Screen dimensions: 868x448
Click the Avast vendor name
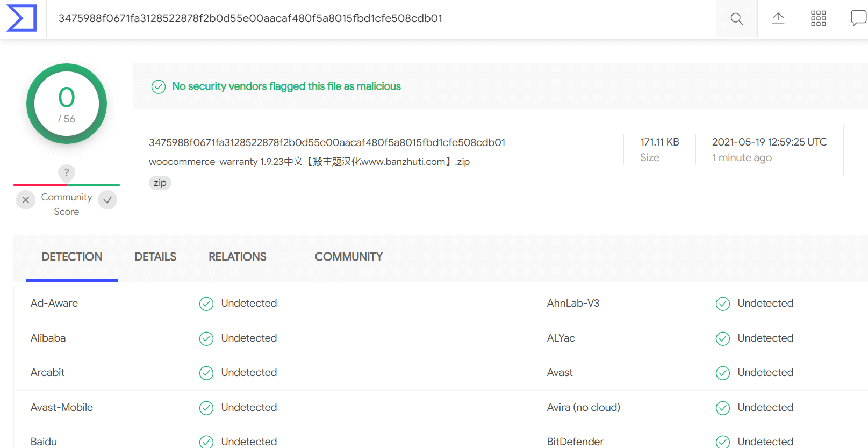(559, 372)
